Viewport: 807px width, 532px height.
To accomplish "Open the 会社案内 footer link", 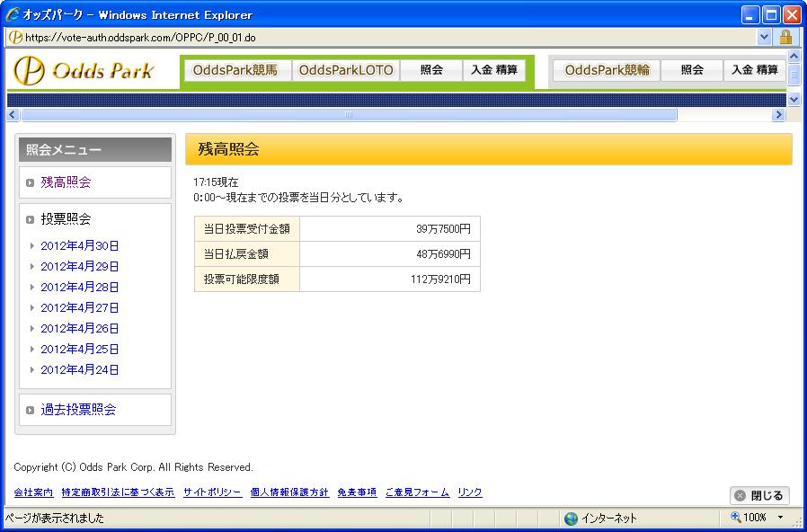I will [33, 492].
